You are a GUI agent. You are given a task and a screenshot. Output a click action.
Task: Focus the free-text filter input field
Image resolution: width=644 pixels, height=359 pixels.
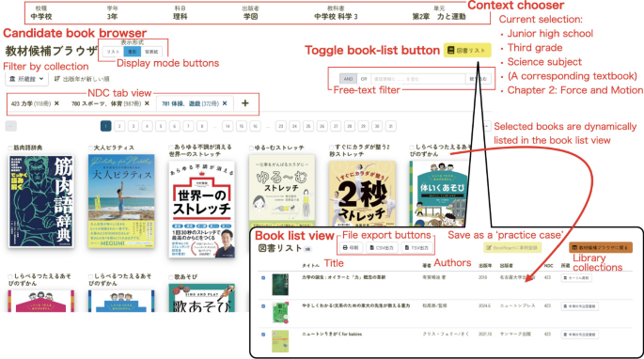pyautogui.click(x=418, y=78)
